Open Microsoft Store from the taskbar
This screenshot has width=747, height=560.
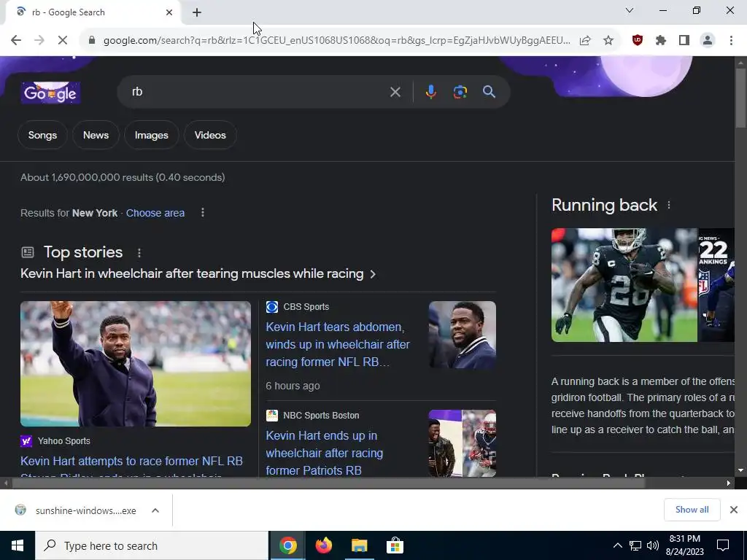pos(395,545)
